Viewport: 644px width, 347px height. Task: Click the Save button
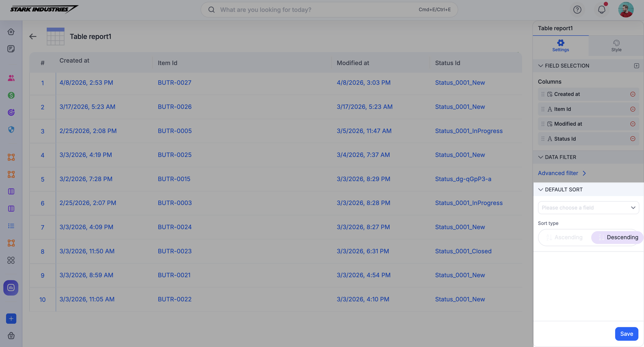pyautogui.click(x=626, y=334)
